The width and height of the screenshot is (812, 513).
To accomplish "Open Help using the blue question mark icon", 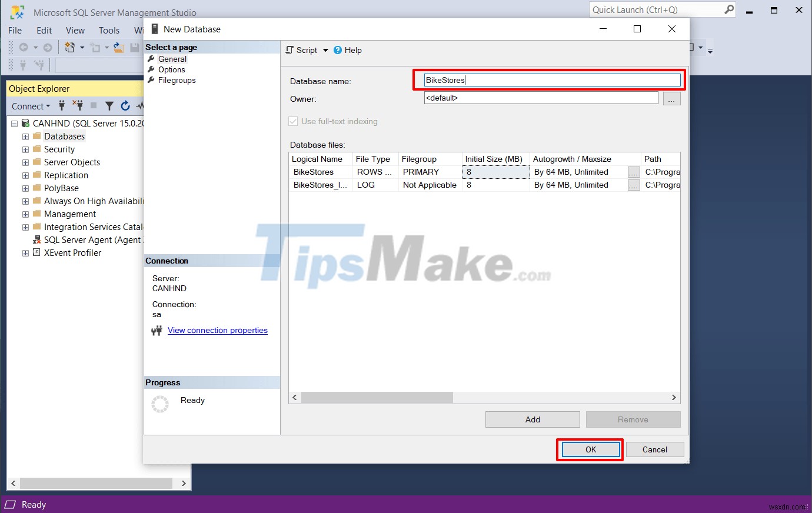I will coord(337,50).
